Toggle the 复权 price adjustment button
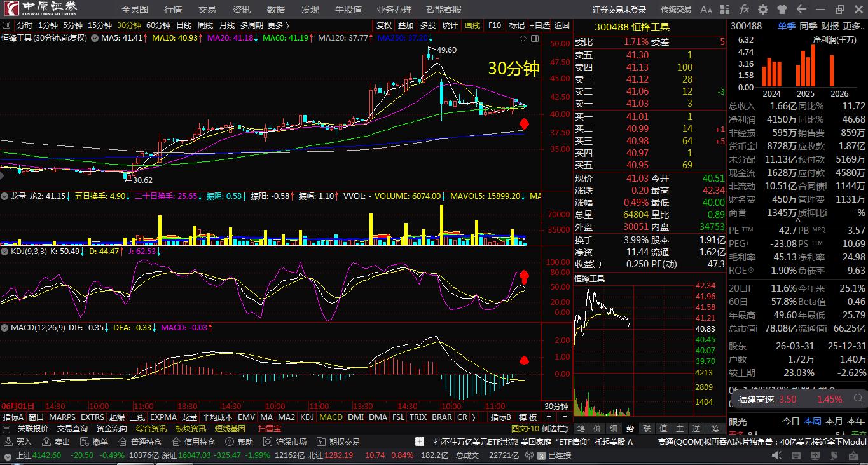Screen dimensions: 868x465 pos(384,25)
